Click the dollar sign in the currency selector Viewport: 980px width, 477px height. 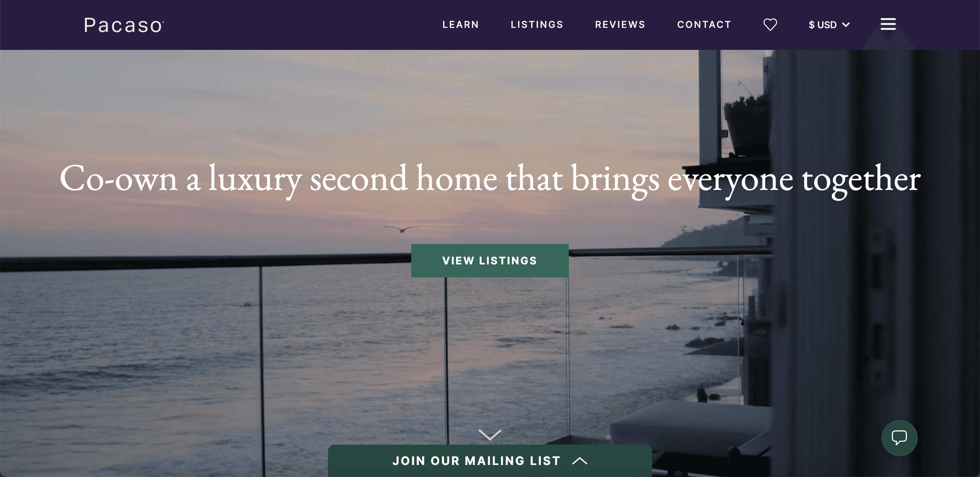click(x=811, y=25)
